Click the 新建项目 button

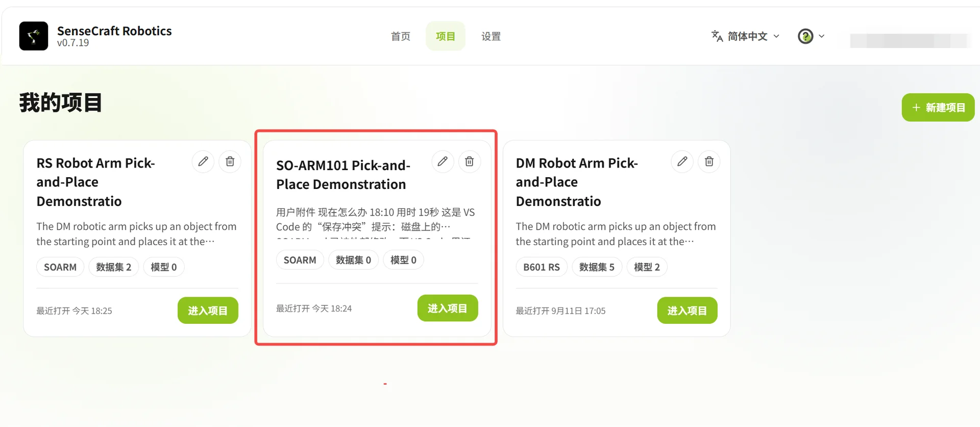938,107
